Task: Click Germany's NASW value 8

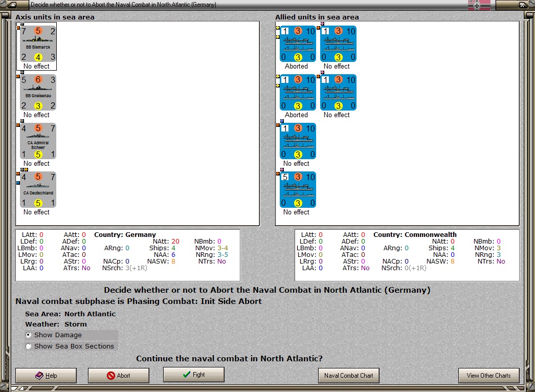Action: coord(173,261)
